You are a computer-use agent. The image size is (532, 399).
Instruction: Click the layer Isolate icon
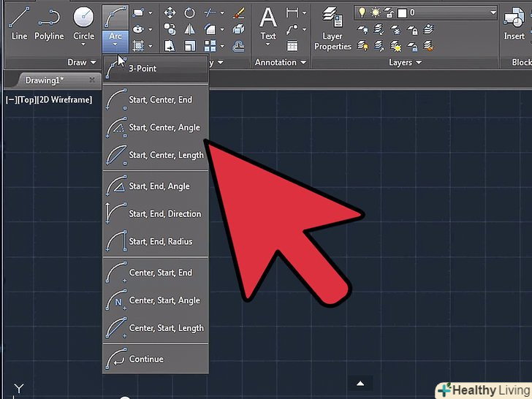(379, 29)
